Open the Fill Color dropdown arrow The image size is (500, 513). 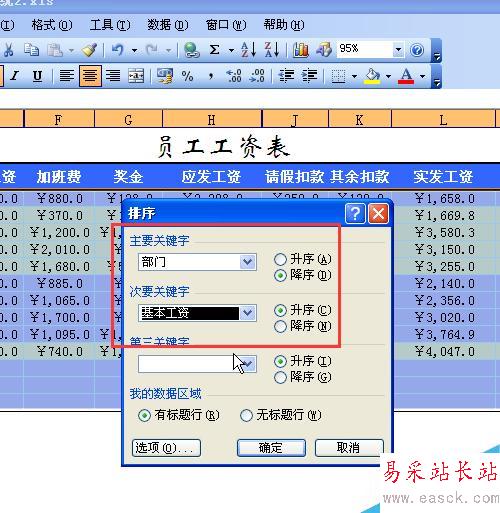click(388, 76)
